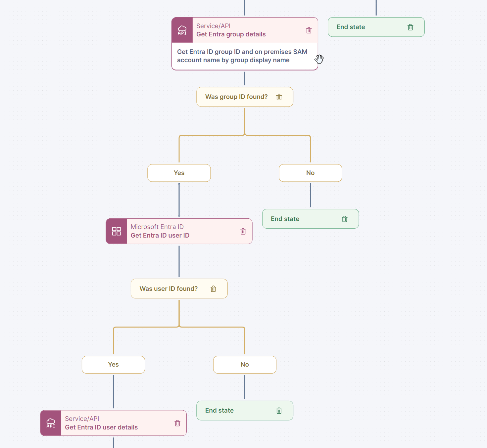Delete End state under group No branch
Image resolution: width=487 pixels, height=448 pixels.
tap(345, 219)
